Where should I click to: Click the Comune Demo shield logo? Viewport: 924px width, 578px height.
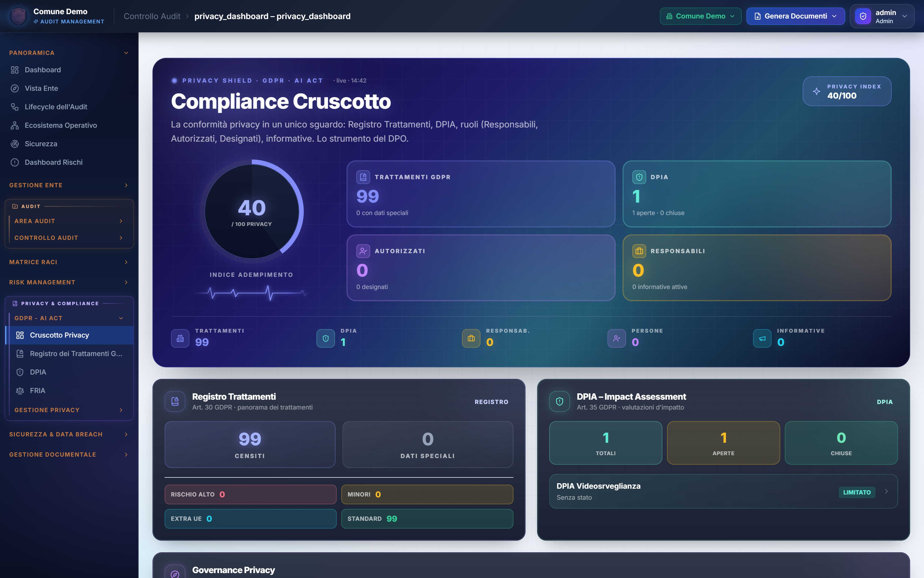[x=18, y=16]
